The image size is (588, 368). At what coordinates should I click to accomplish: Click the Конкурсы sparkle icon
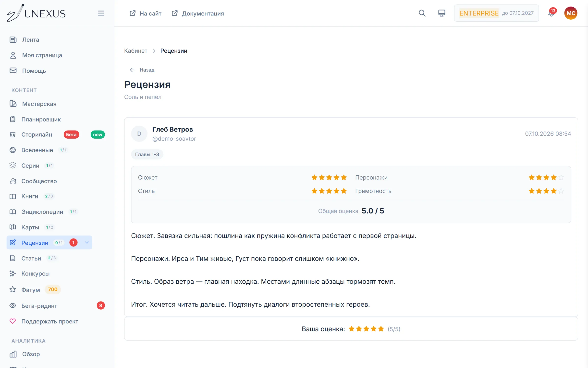click(x=13, y=274)
